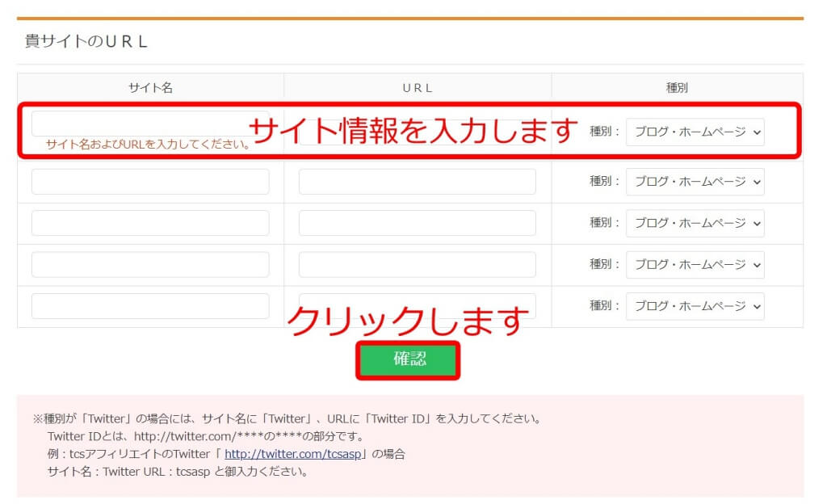Click the text Twitter IDとは、http://twitter.com/****の****の部分です。
The height and width of the screenshot is (504, 827).
tap(206, 436)
